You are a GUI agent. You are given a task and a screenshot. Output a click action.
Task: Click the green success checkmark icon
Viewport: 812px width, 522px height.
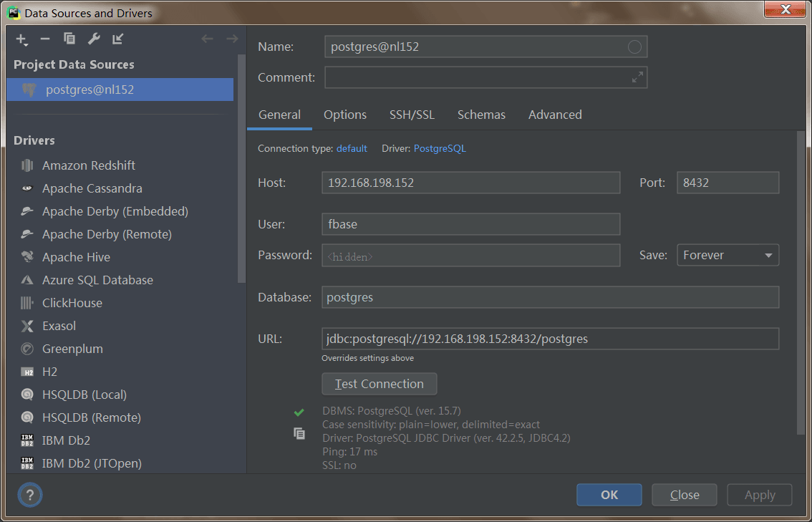pyautogui.click(x=299, y=412)
